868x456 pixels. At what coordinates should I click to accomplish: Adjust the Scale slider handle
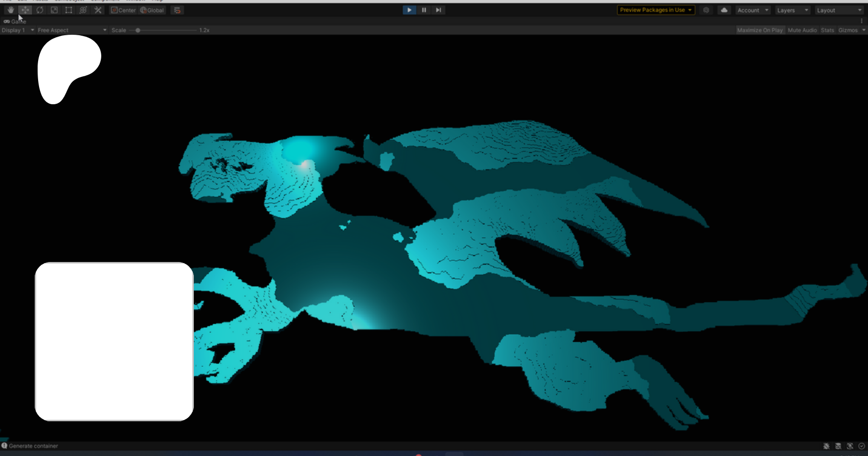[138, 30]
